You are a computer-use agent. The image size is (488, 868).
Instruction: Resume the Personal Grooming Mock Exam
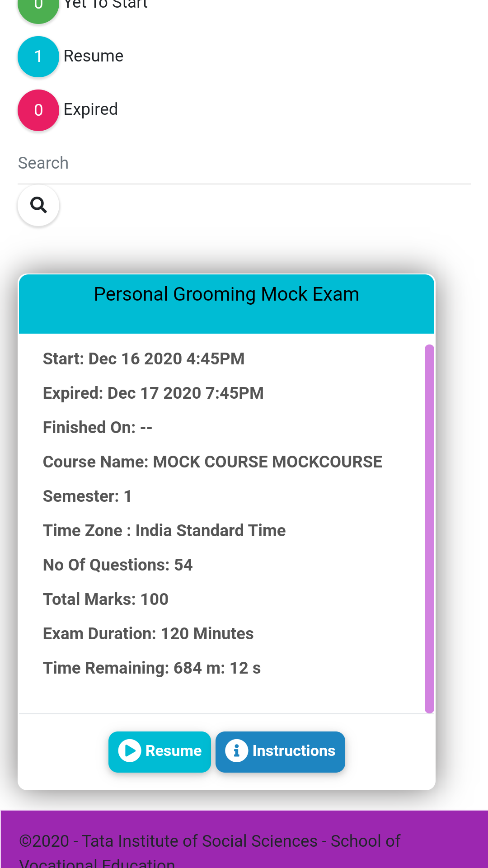160,751
